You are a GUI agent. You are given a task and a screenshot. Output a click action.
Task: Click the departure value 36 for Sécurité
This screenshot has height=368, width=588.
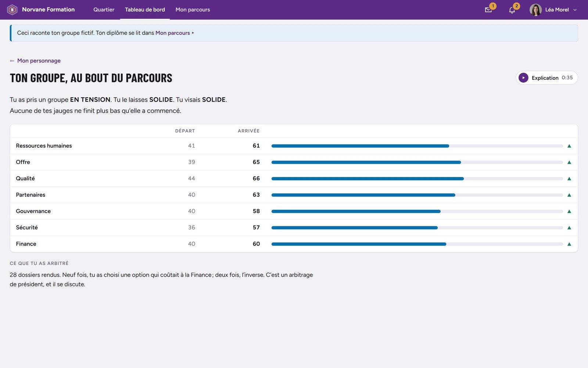pyautogui.click(x=191, y=227)
